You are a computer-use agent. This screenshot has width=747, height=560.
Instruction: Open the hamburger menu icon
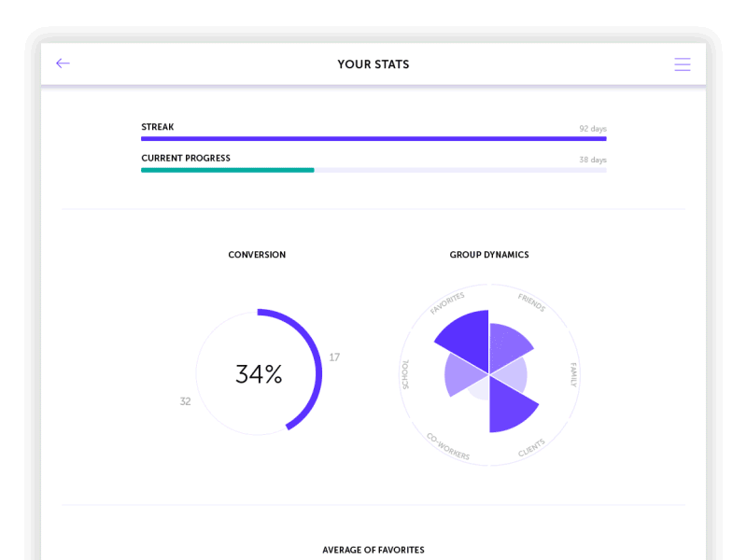point(683,63)
